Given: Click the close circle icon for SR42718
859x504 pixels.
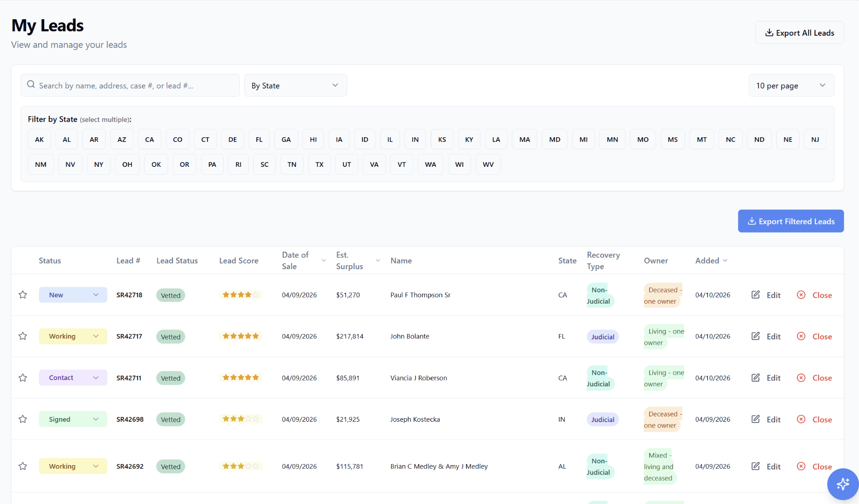Looking at the screenshot, I should (x=801, y=295).
